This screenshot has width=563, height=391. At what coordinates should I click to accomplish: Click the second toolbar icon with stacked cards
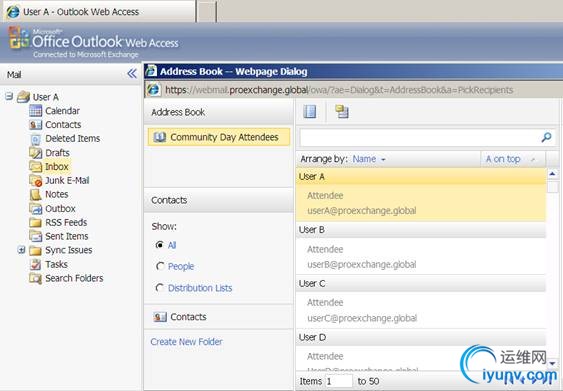[x=342, y=111]
